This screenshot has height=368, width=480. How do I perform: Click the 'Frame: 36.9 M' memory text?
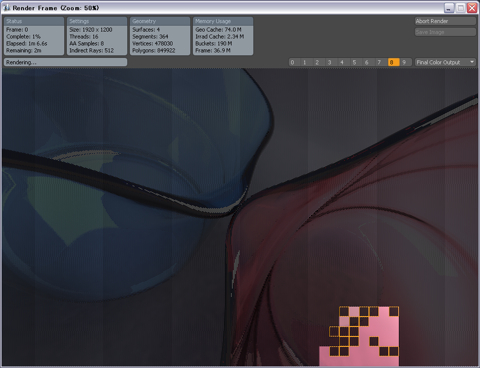click(213, 51)
